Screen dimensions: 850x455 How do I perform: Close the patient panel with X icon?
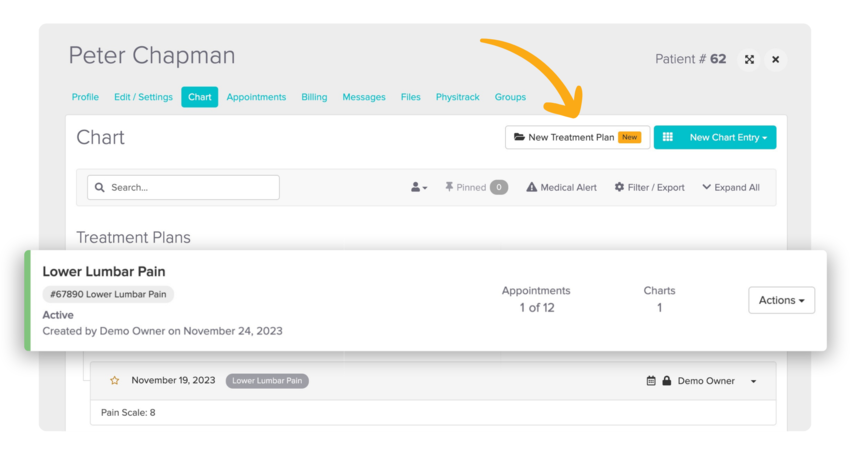click(775, 60)
